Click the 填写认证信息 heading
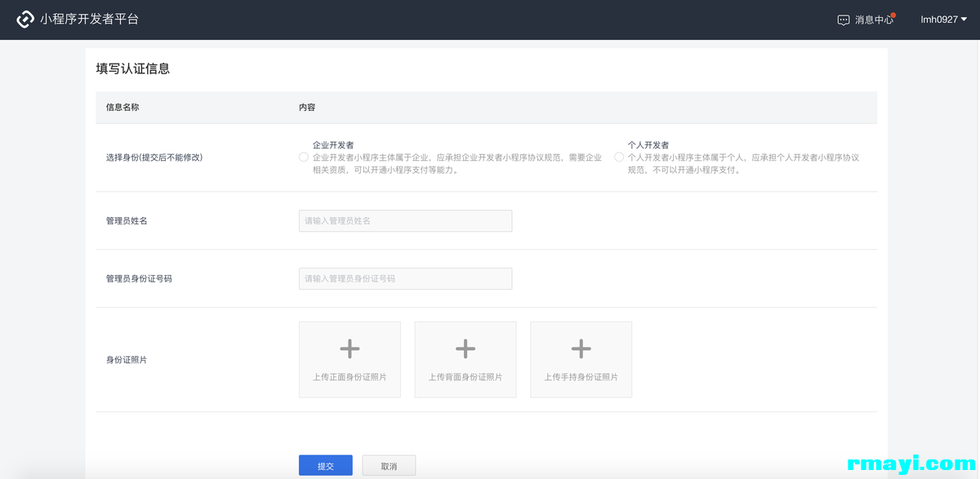The width and height of the screenshot is (980, 479). [132, 69]
